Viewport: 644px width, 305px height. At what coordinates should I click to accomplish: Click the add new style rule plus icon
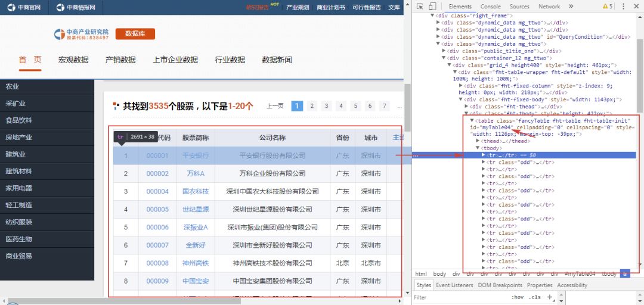pos(550,297)
